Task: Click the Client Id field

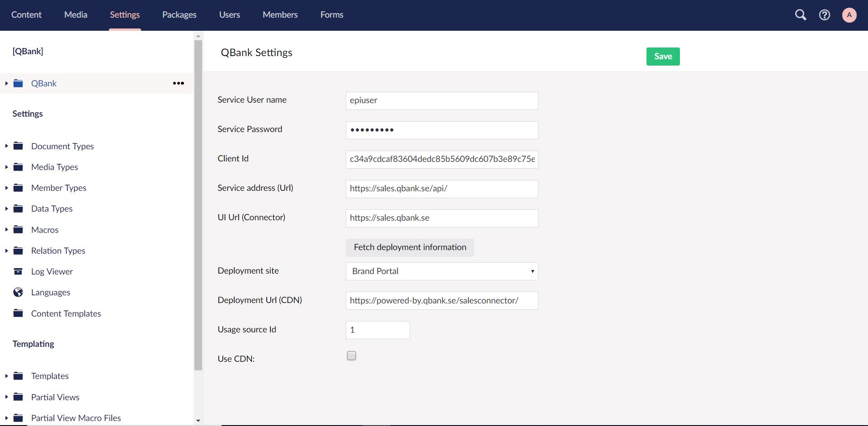Action: pyautogui.click(x=442, y=160)
